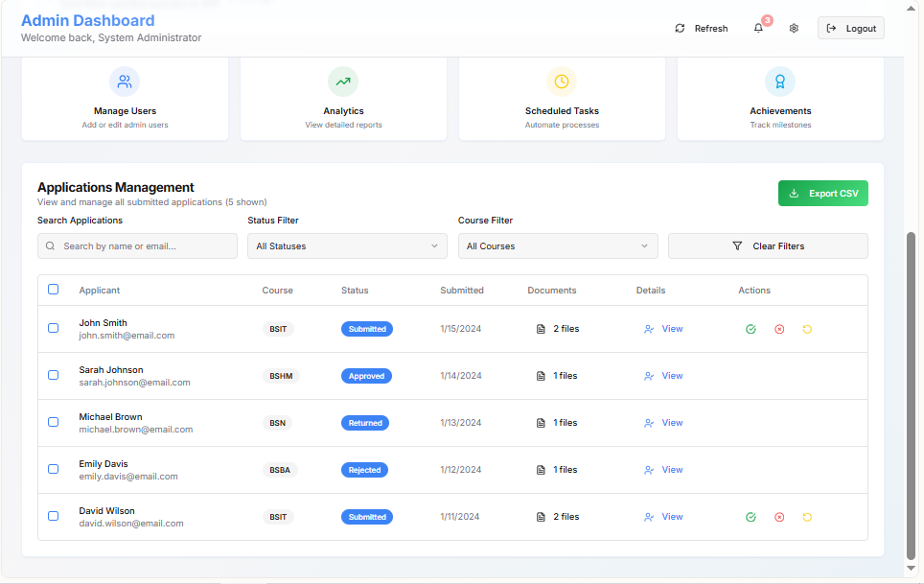Check the box for Sarah Johnson

click(x=54, y=375)
